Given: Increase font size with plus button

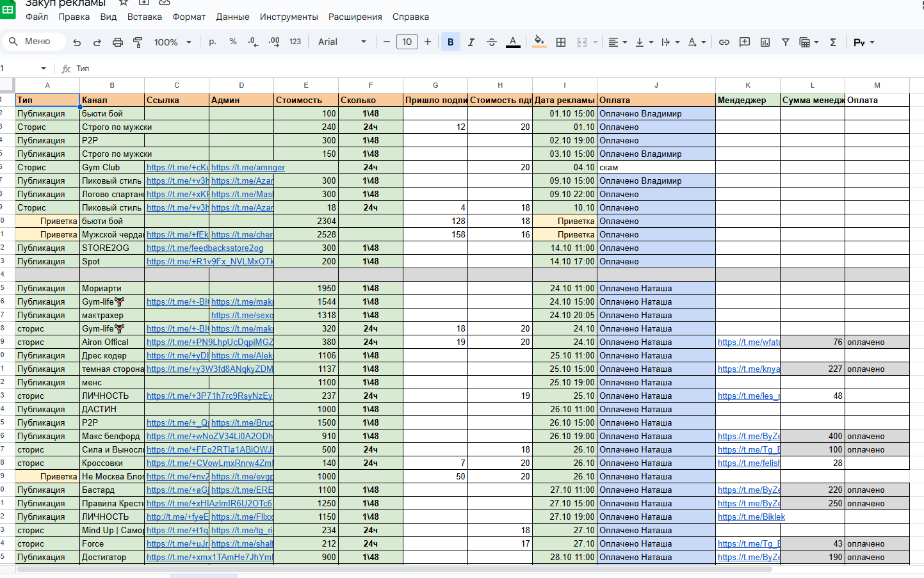Looking at the screenshot, I should [x=428, y=42].
